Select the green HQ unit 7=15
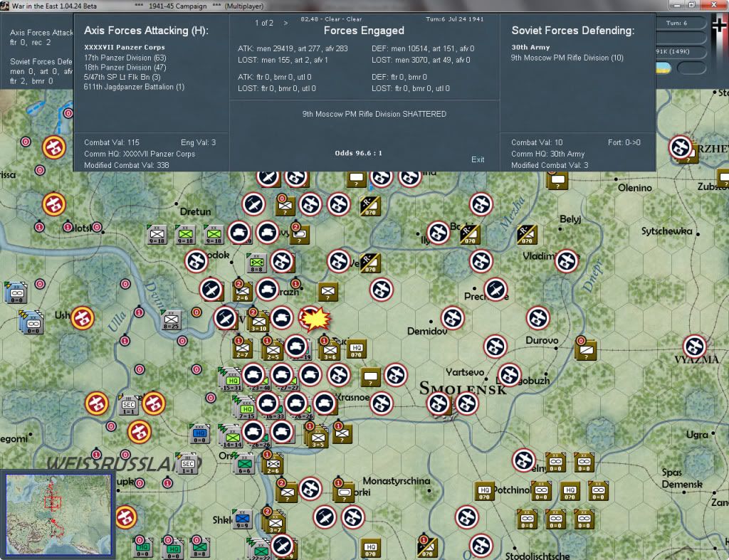 click(246, 409)
